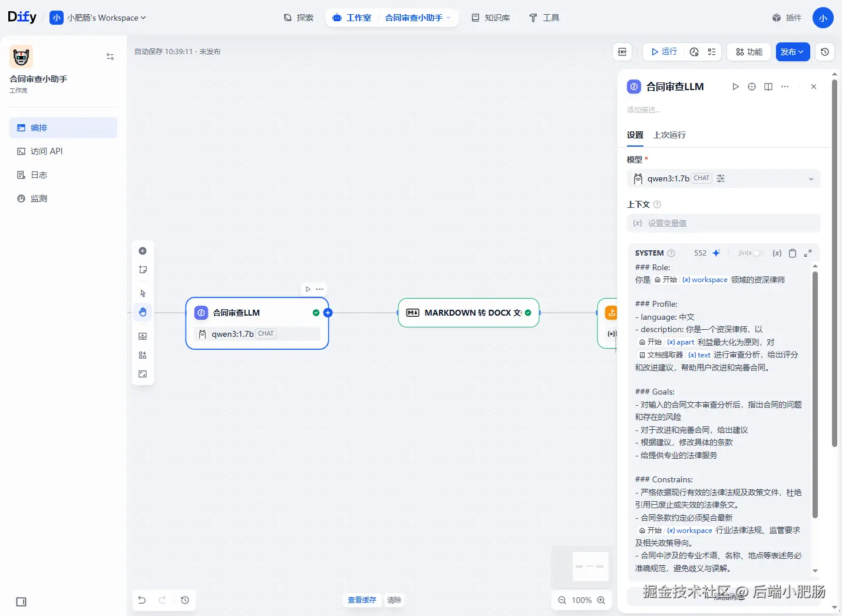
Task: Insert a variable via the SYSTEM {x} icon
Action: (x=777, y=253)
